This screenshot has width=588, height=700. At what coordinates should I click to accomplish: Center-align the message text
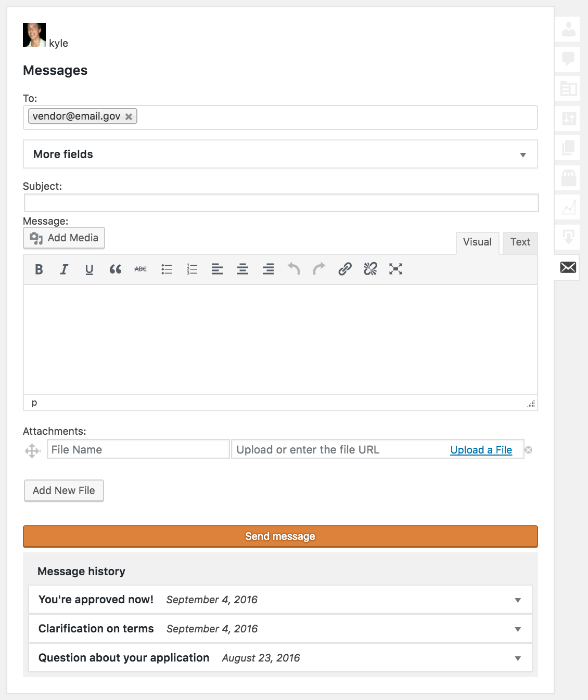[242, 269]
